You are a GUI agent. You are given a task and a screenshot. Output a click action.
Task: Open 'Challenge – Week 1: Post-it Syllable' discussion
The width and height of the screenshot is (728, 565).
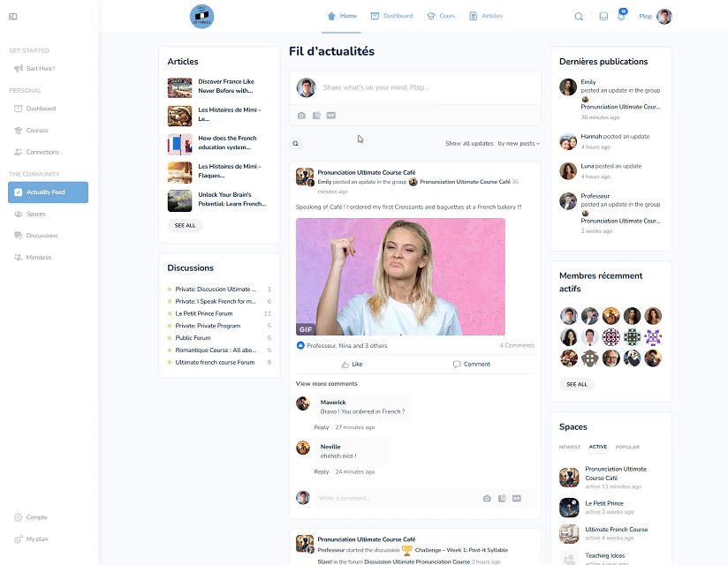pos(461,551)
